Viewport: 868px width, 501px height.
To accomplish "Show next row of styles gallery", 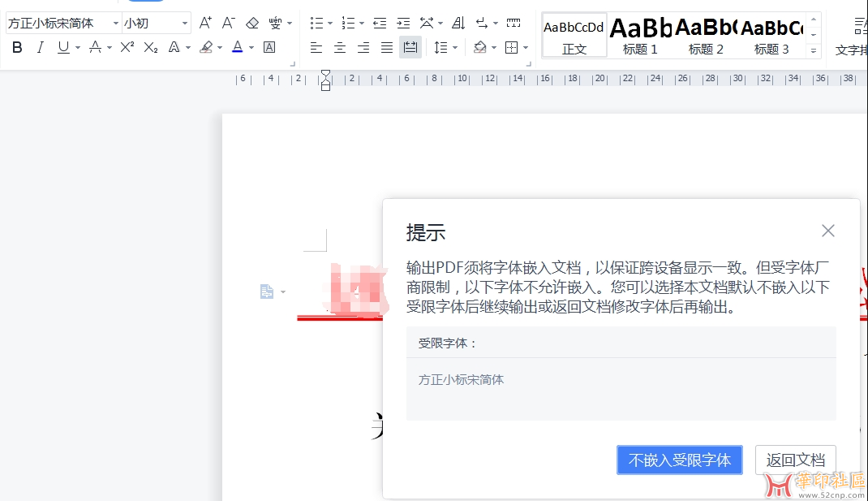I will [813, 34].
